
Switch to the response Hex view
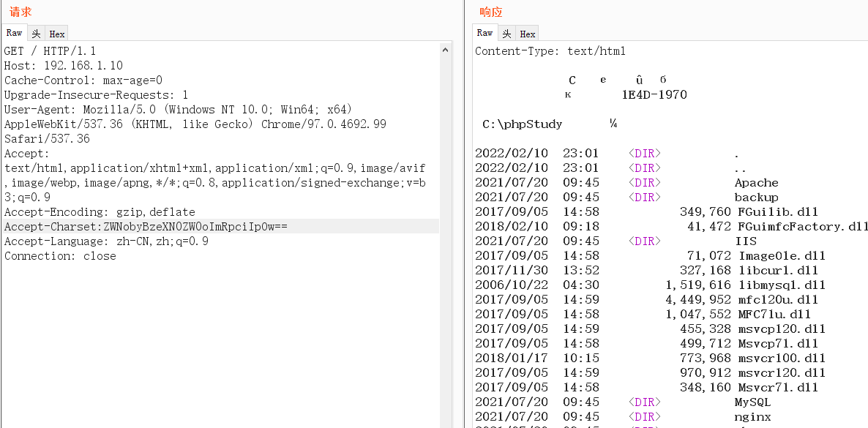527,32
